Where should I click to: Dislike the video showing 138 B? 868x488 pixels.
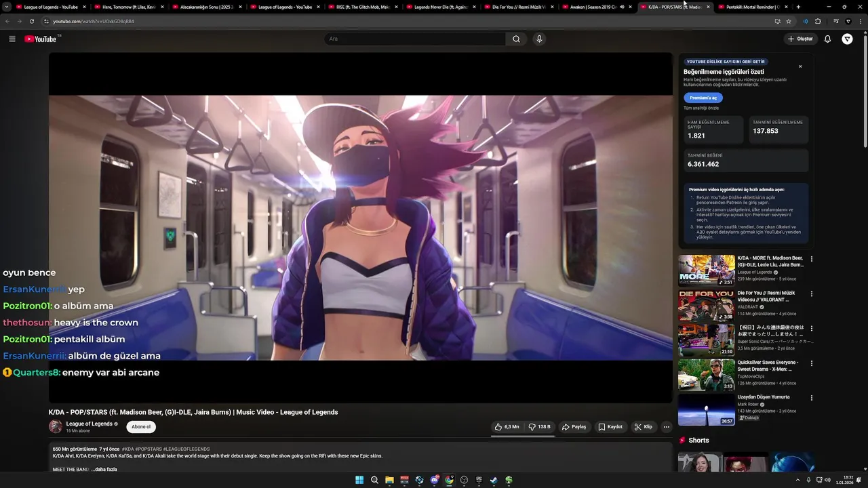pyautogui.click(x=539, y=427)
